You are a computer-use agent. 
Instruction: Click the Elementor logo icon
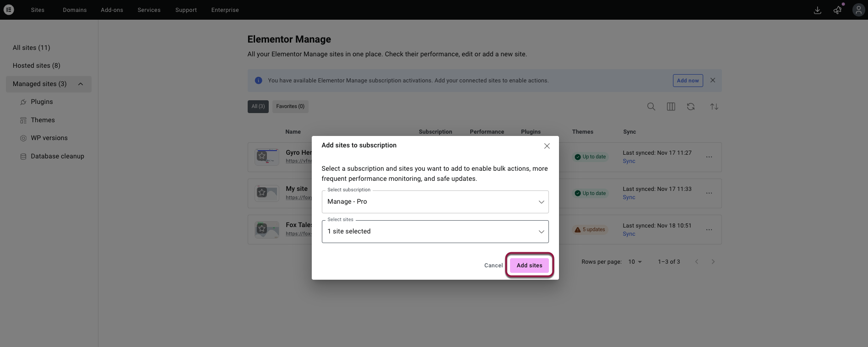[9, 10]
